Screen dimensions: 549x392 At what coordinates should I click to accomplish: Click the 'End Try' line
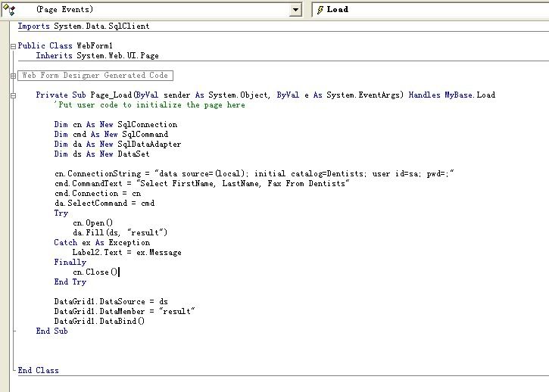coord(70,282)
